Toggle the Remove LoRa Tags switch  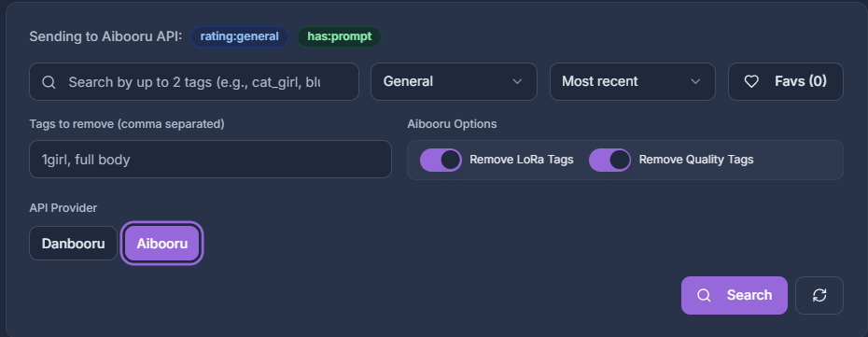(x=441, y=160)
